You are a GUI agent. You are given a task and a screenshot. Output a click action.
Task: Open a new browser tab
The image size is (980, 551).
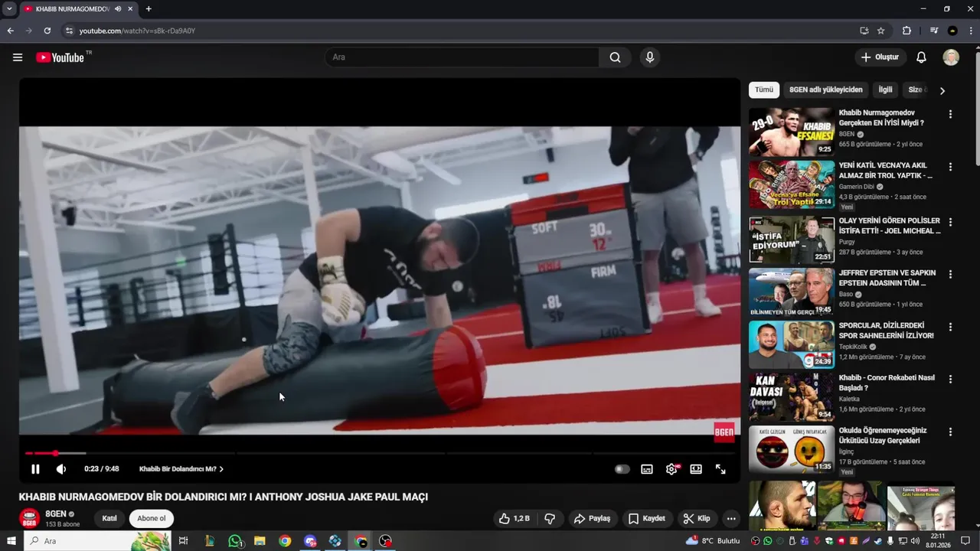pos(149,9)
